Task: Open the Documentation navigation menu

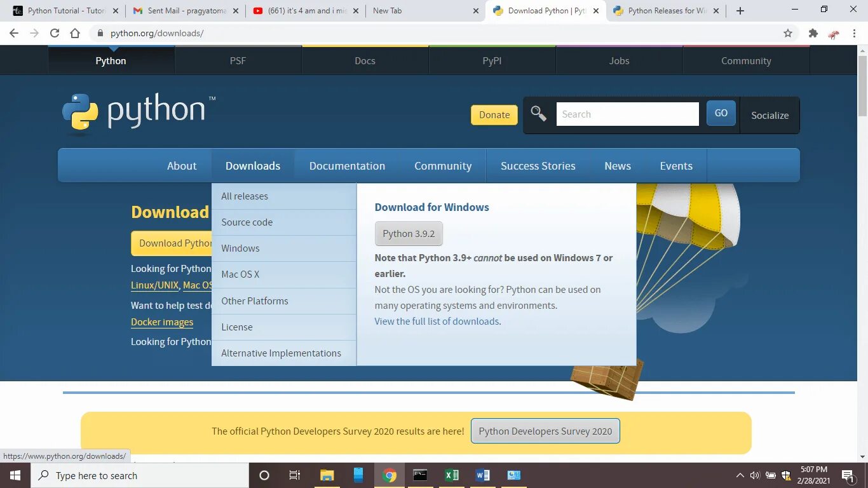Action: click(x=347, y=166)
